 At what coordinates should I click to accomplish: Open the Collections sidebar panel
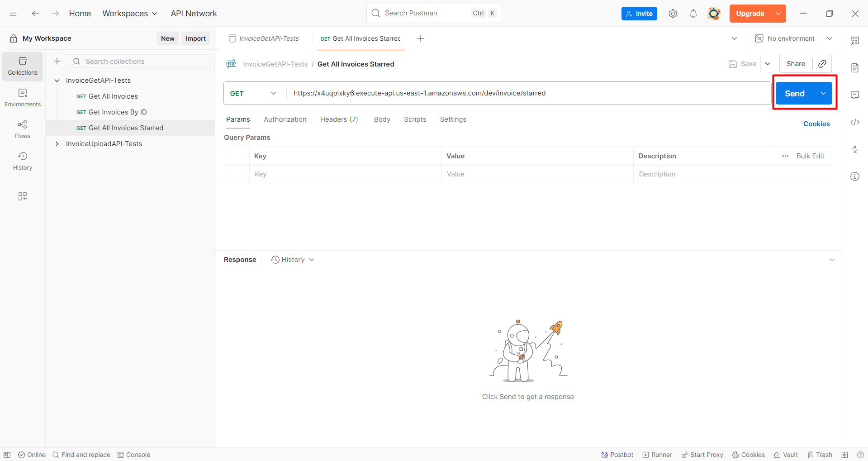coord(22,66)
